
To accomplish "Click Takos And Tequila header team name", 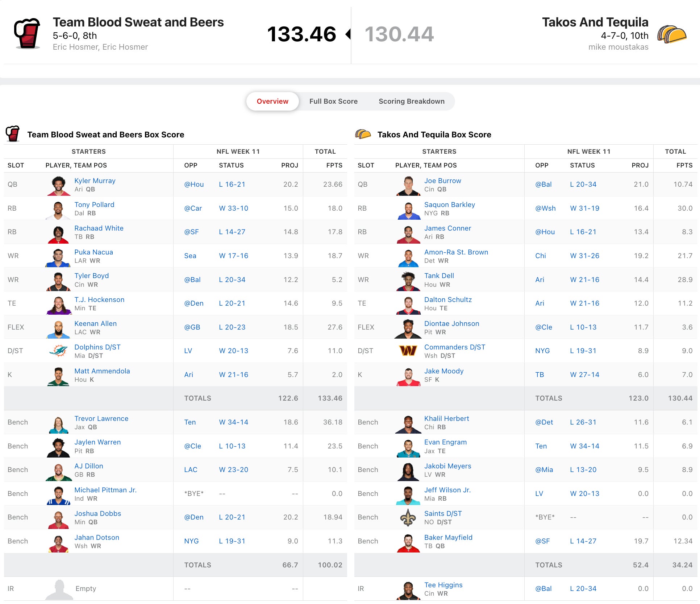I will pyautogui.click(x=595, y=22).
